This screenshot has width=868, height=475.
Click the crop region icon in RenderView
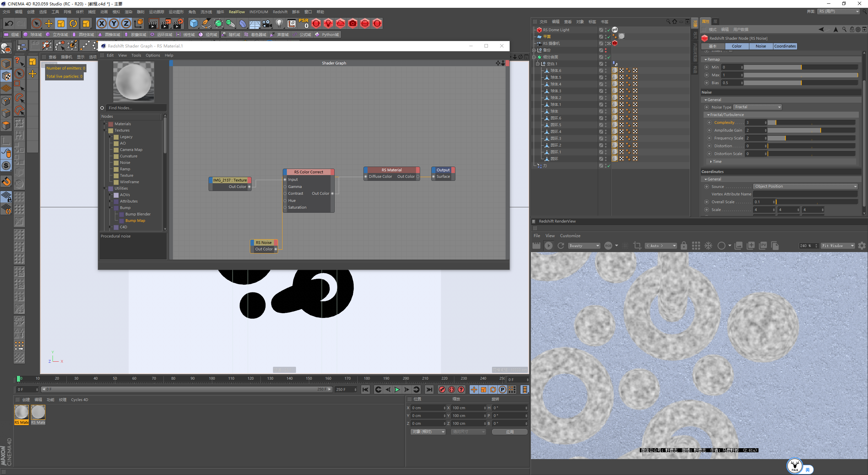coord(637,246)
